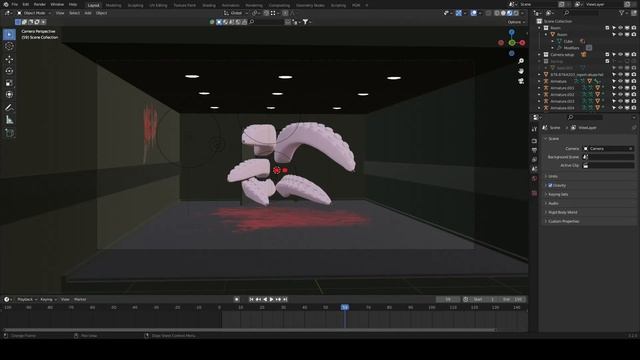Viewport: 640px width, 360px height.
Task: Activate the Move tool
Action: (x=9, y=59)
